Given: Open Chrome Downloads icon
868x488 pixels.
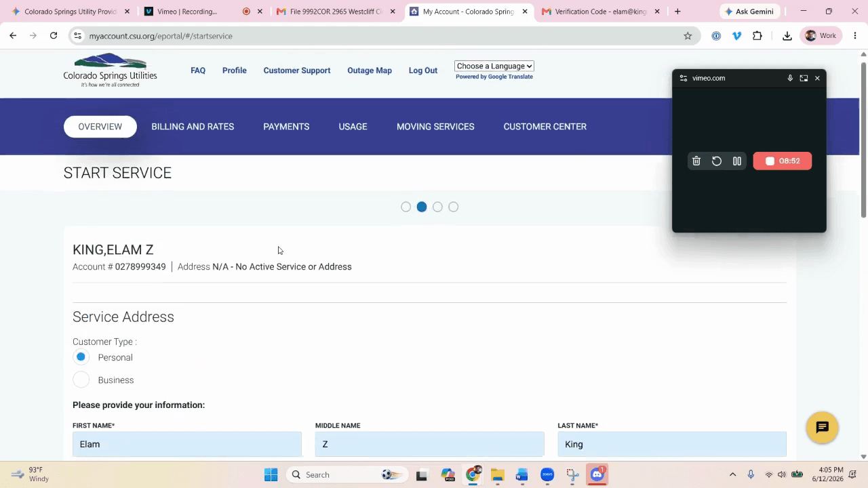Looking at the screenshot, I should [787, 36].
